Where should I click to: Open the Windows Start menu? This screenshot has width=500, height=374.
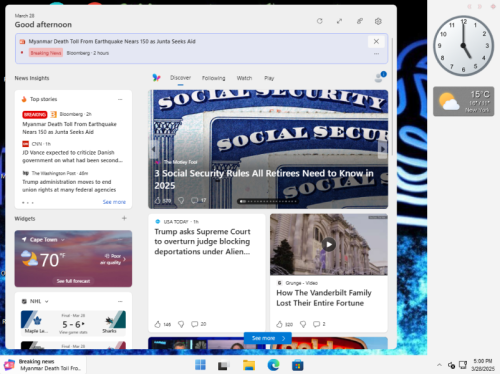click(x=200, y=365)
